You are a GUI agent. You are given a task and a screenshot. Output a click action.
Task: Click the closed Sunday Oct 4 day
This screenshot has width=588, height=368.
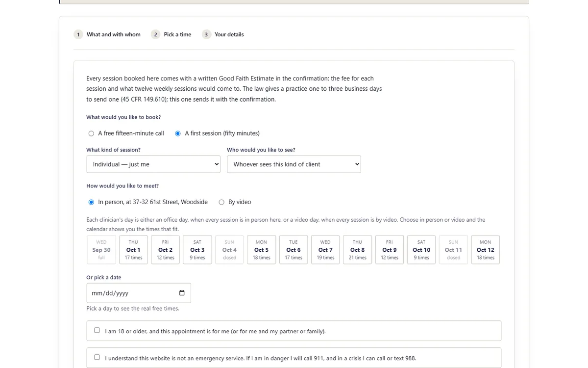click(229, 250)
